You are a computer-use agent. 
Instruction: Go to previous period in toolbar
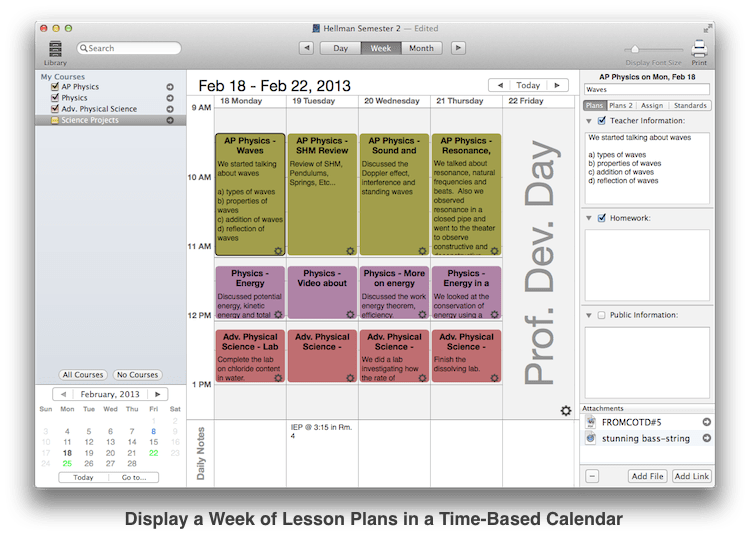coord(307,48)
